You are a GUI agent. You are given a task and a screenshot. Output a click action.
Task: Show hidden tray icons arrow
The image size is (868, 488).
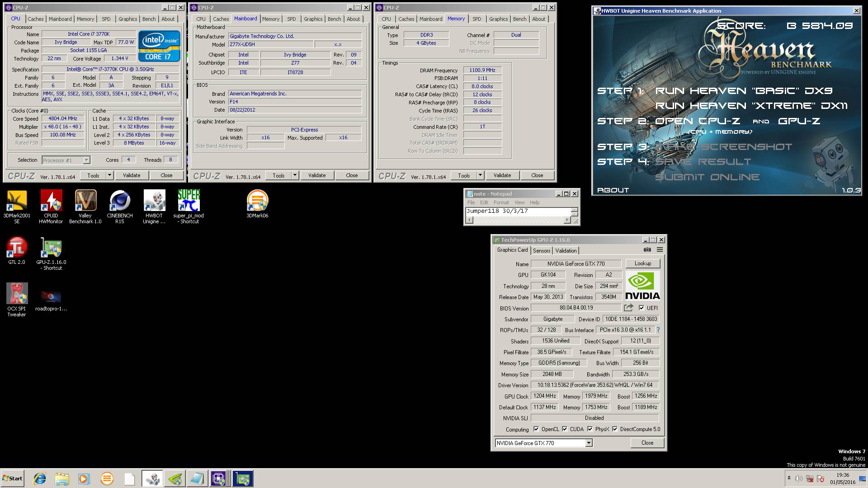pyautogui.click(x=789, y=478)
